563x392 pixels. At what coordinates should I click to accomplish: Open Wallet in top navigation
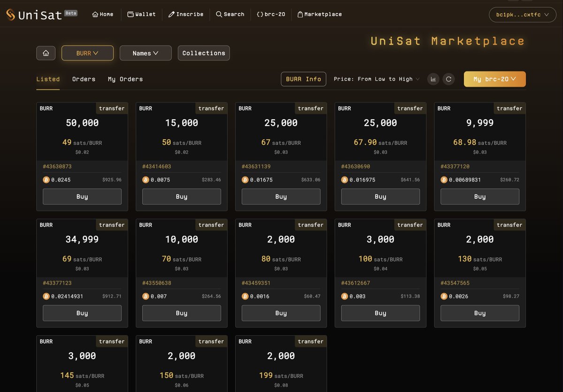[141, 15]
